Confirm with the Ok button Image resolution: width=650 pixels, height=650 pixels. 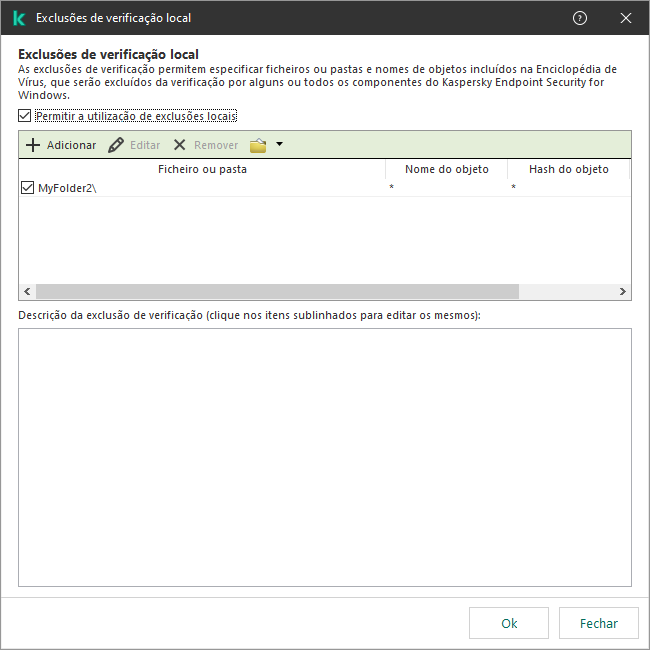pyautogui.click(x=509, y=623)
